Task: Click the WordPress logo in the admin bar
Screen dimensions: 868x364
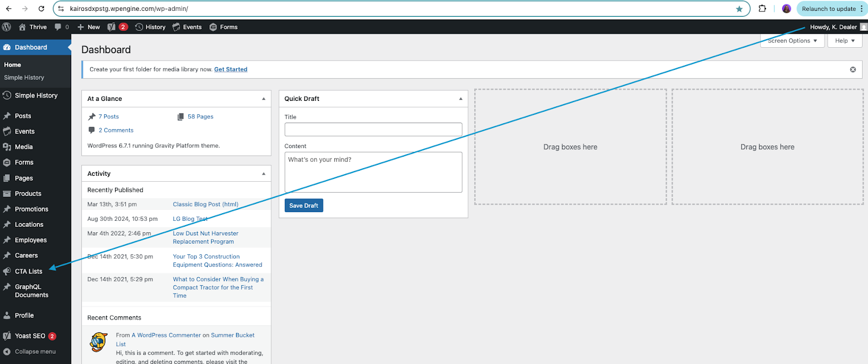Action: click(x=7, y=27)
